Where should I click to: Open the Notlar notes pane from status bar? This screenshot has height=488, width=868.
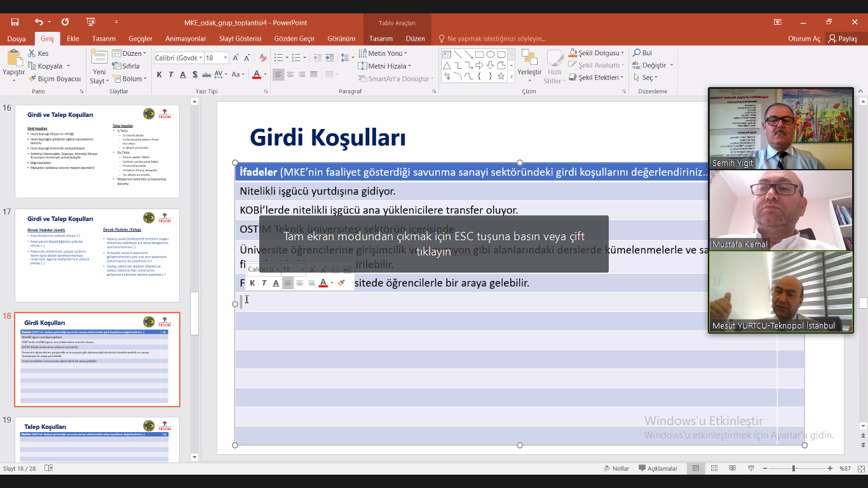[x=616, y=468]
